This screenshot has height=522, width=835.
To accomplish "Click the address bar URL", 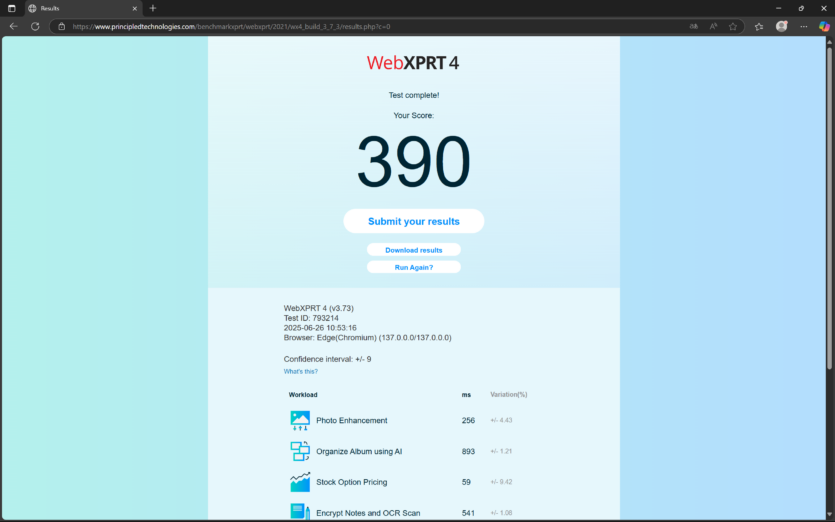I will [x=231, y=26].
